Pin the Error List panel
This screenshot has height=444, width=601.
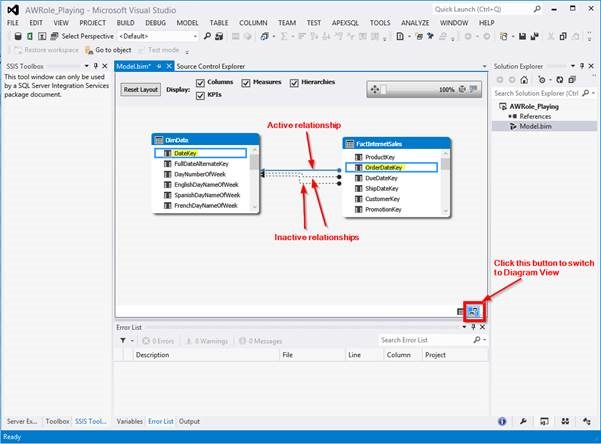(473, 327)
